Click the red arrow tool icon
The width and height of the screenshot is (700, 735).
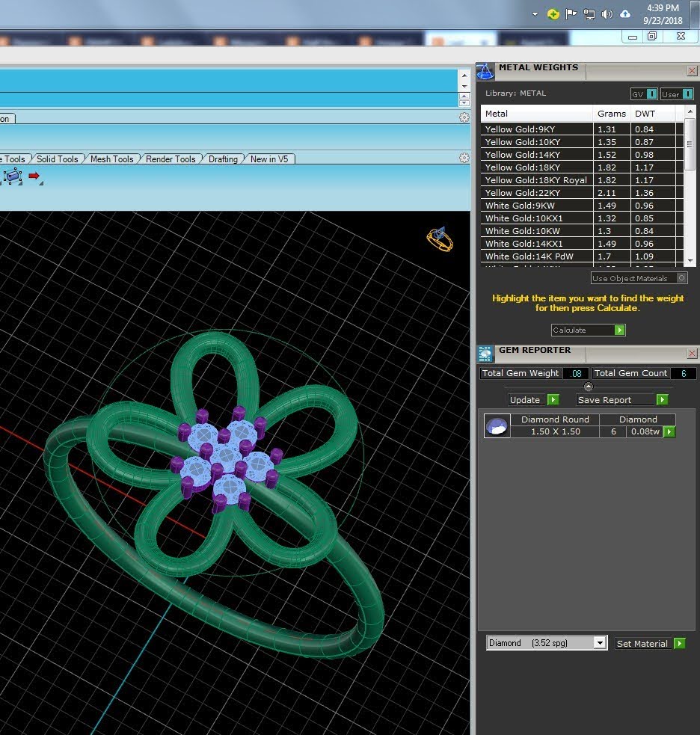(34, 176)
